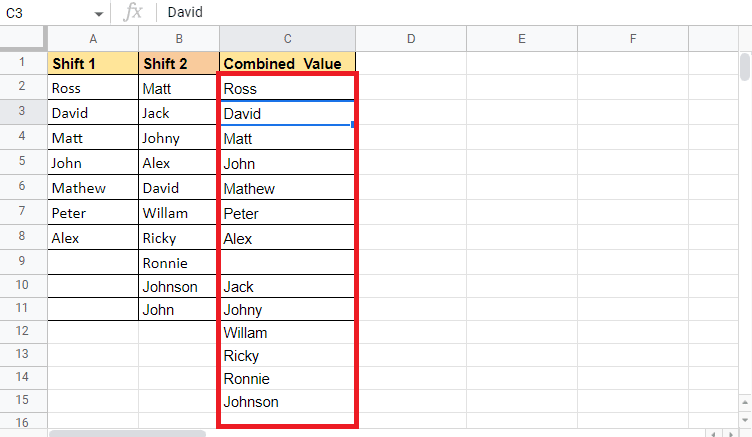Select the entire column C header

[x=287, y=39]
